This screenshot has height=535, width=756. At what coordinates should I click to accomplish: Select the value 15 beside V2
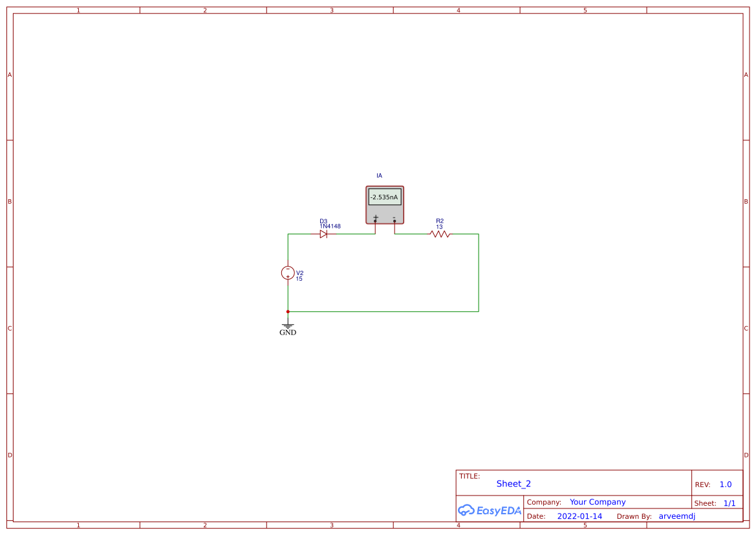pyautogui.click(x=299, y=279)
